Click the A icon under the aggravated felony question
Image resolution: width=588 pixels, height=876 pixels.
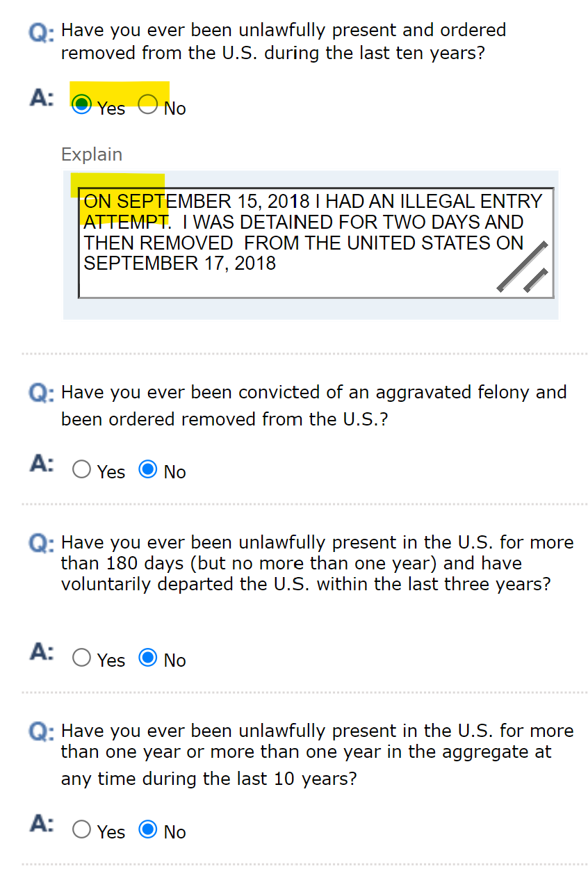tap(42, 464)
